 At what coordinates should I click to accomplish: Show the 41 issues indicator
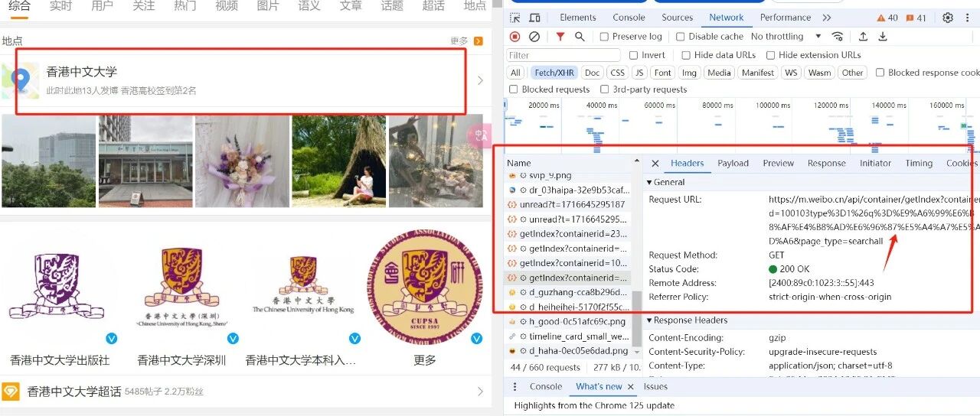[x=916, y=18]
